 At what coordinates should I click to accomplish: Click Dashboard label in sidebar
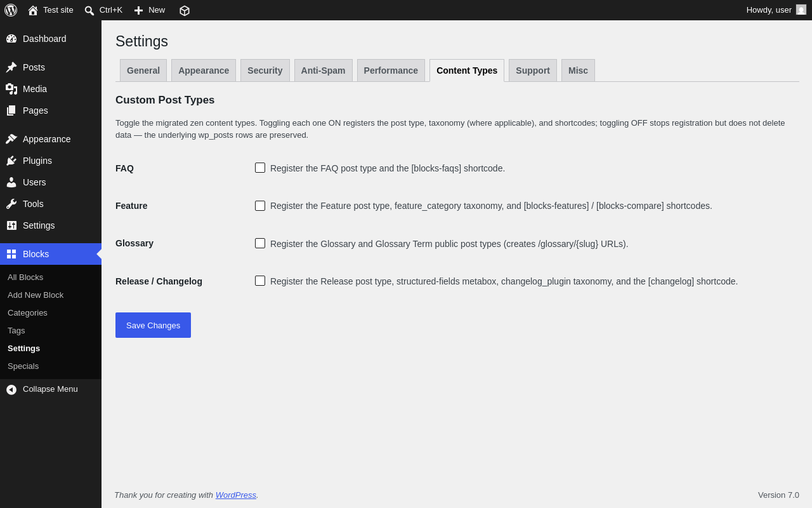point(44,39)
